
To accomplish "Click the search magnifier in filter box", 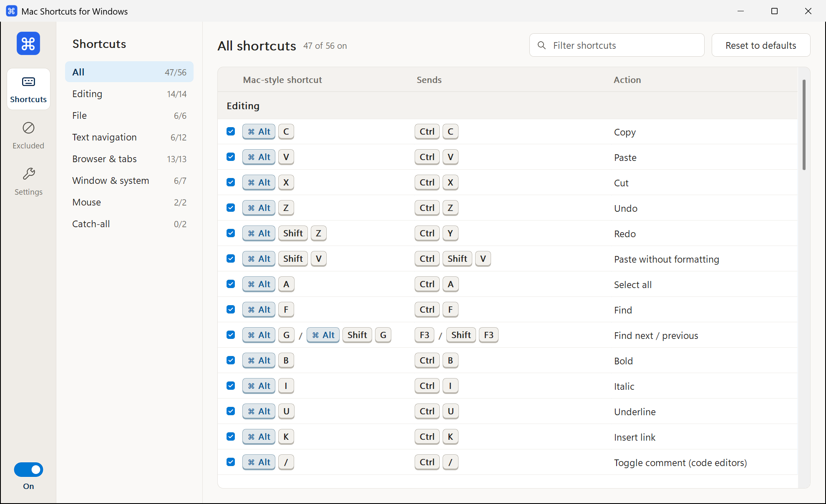I will (x=541, y=45).
